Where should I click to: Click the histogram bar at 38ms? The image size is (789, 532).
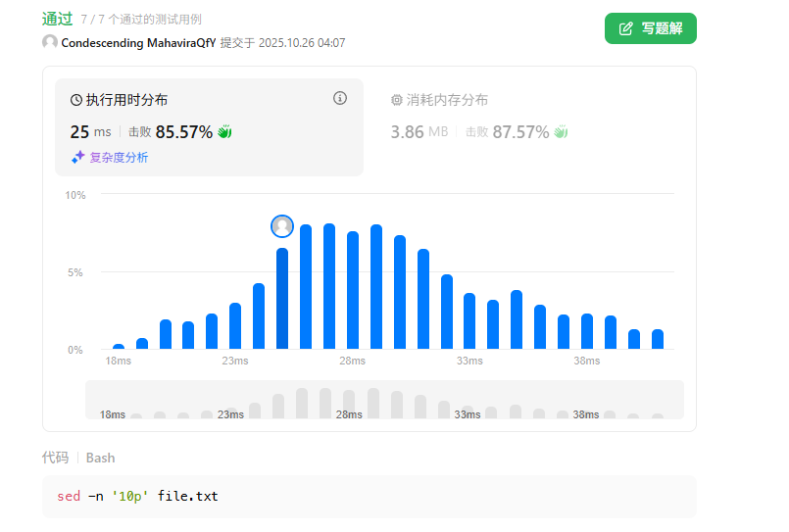[587, 331]
